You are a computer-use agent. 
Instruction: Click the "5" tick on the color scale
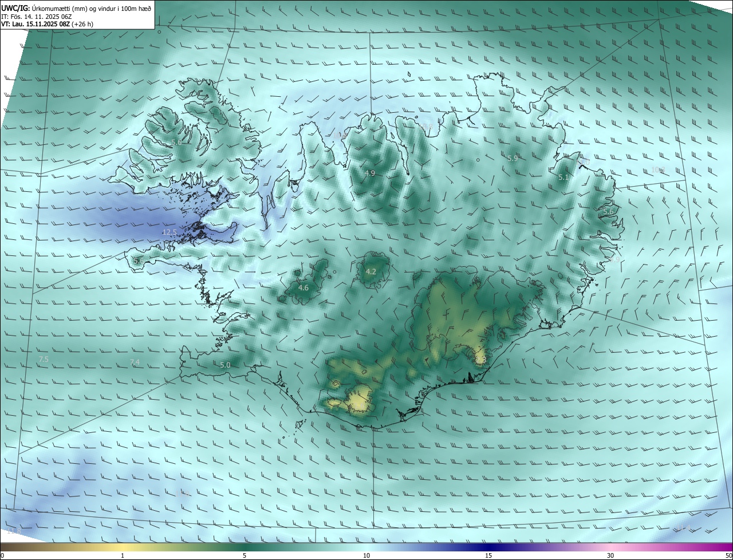[x=245, y=555]
